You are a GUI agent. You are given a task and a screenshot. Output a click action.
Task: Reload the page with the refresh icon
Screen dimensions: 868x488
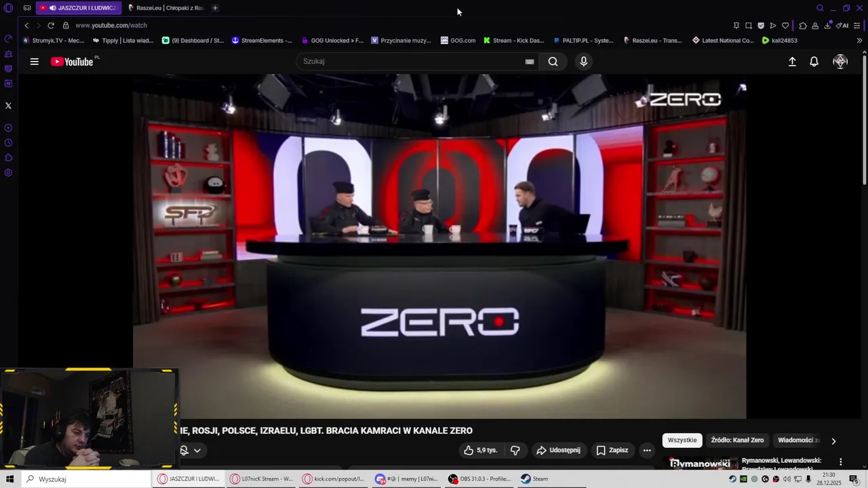51,25
